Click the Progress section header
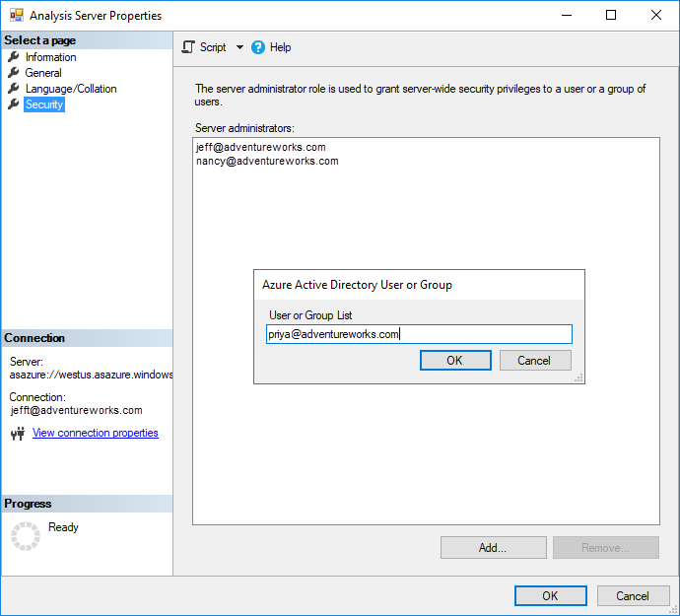Viewport: 680px width, 616px height. [87, 504]
